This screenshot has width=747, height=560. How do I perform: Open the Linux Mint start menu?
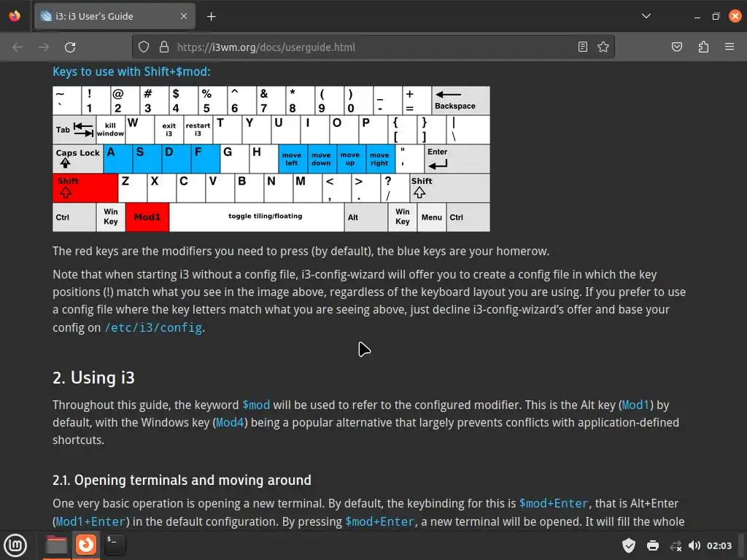(15, 545)
